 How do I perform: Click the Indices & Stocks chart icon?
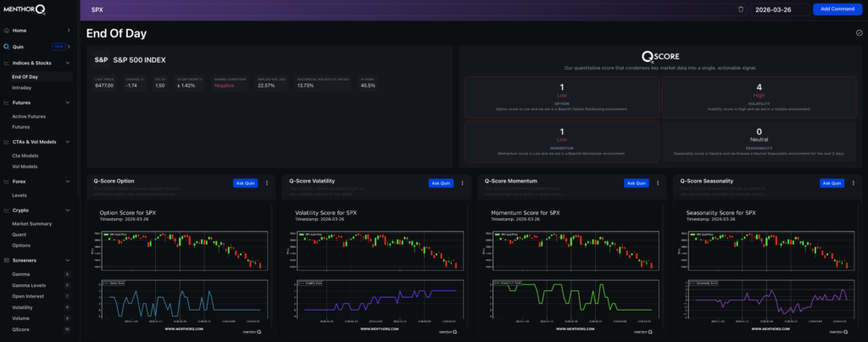click(x=6, y=63)
